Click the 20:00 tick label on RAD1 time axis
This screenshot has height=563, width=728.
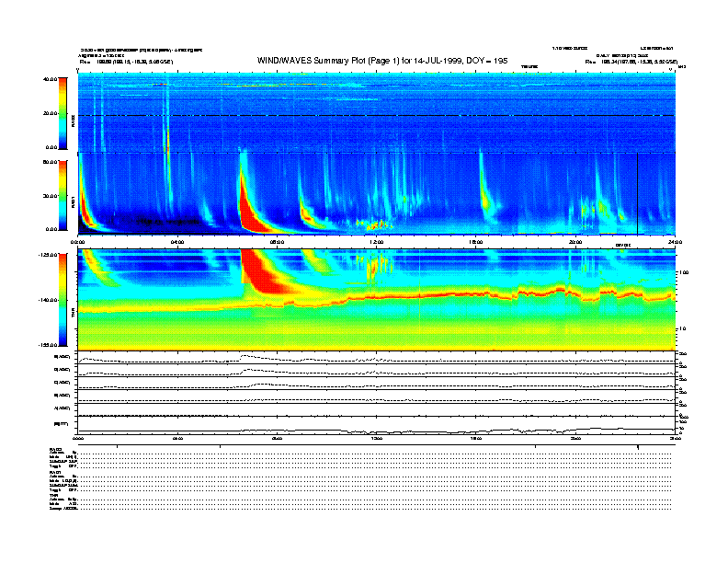click(x=575, y=242)
